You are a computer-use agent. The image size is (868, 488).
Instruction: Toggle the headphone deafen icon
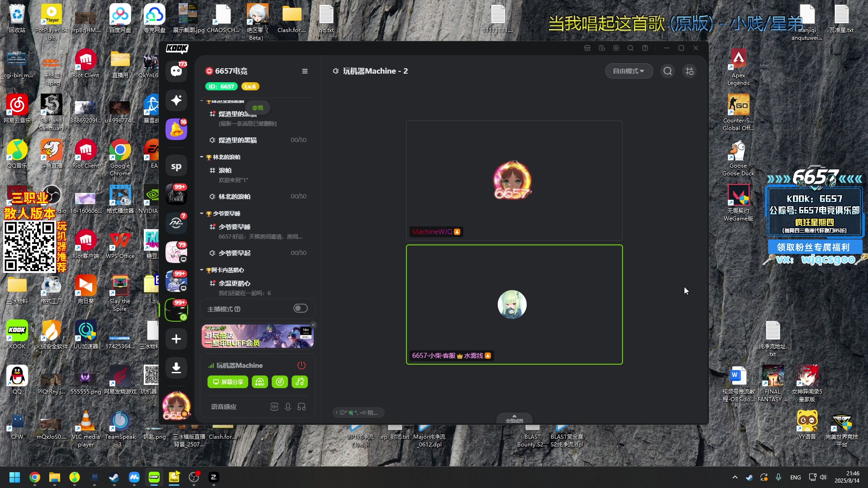coord(302,407)
